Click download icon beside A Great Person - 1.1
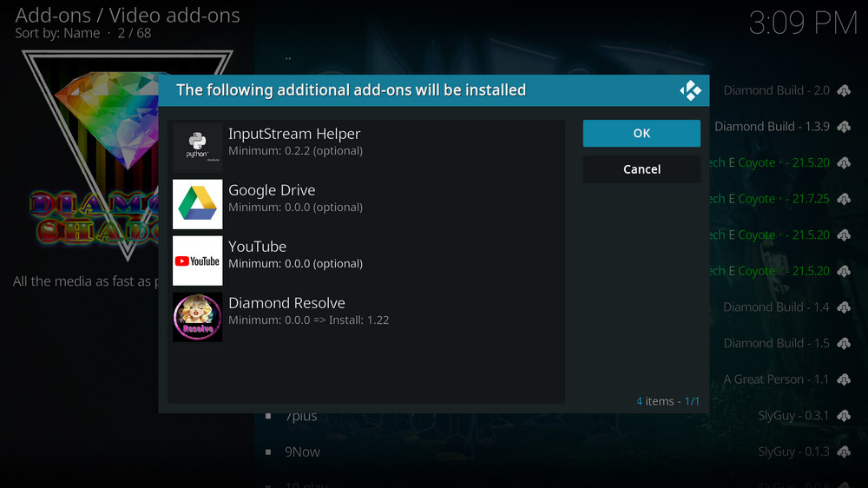The width and height of the screenshot is (868, 488). pos(844,379)
